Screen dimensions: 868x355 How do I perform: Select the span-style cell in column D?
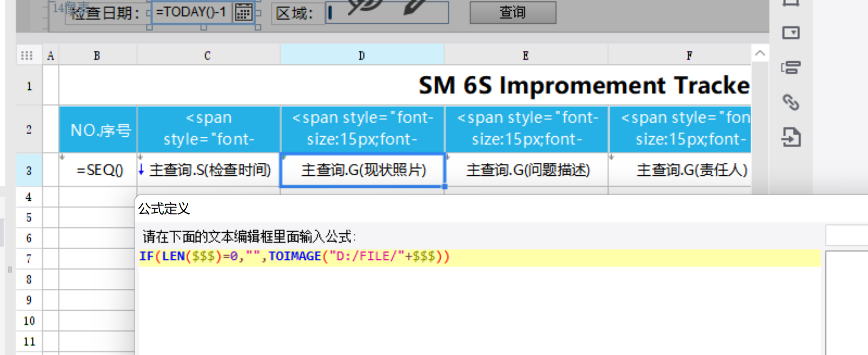362,129
